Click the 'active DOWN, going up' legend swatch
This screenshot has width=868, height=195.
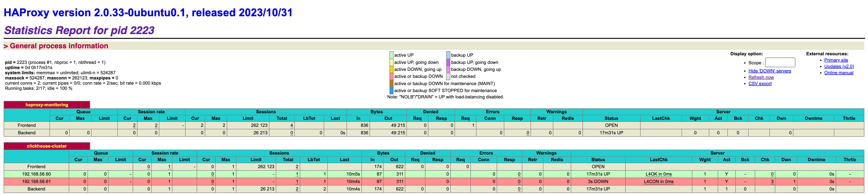click(391, 69)
